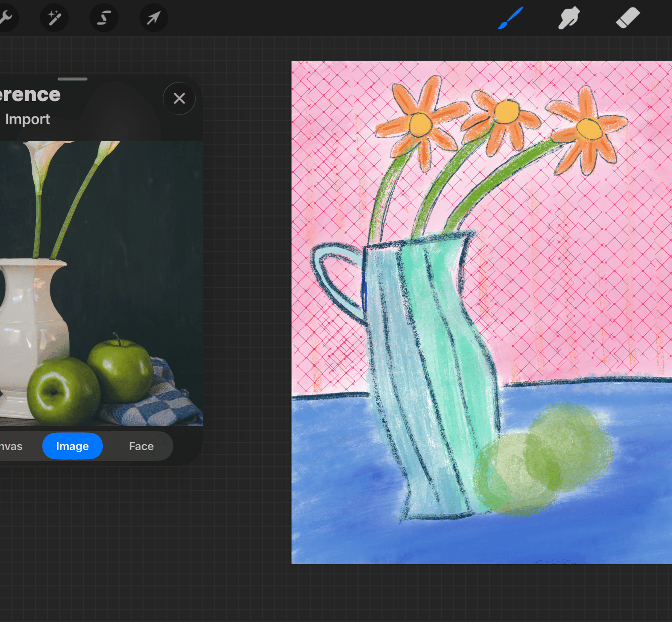The height and width of the screenshot is (622, 672).
Task: Click the Reference panel drag handle
Action: [x=73, y=79]
